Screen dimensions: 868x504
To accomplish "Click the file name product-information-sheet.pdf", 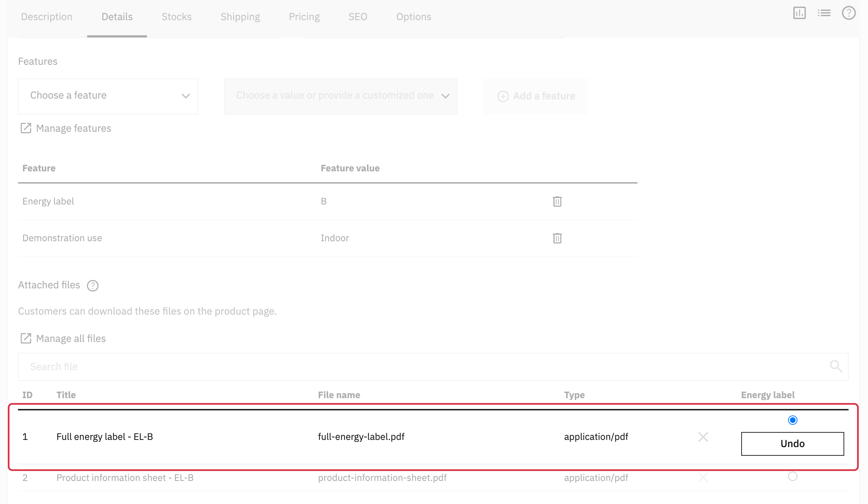I will point(382,478).
